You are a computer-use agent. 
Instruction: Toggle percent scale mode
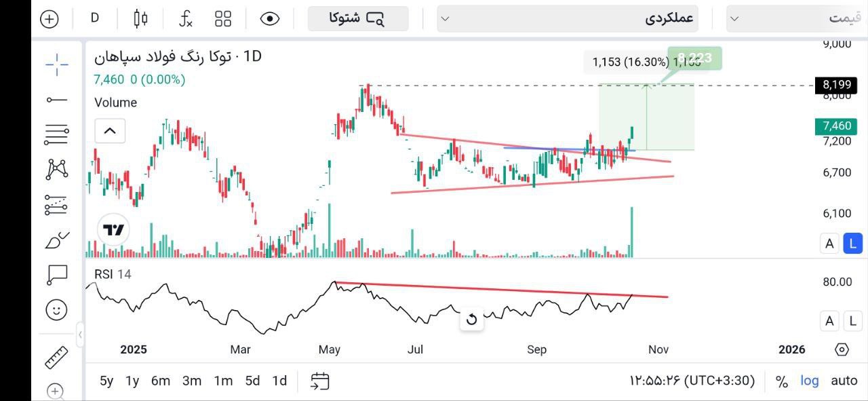point(782,381)
